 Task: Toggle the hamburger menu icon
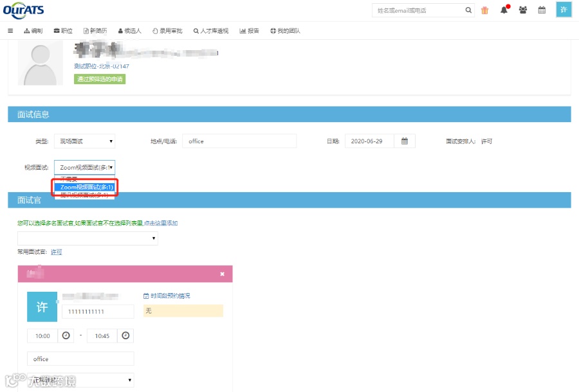tap(10, 31)
